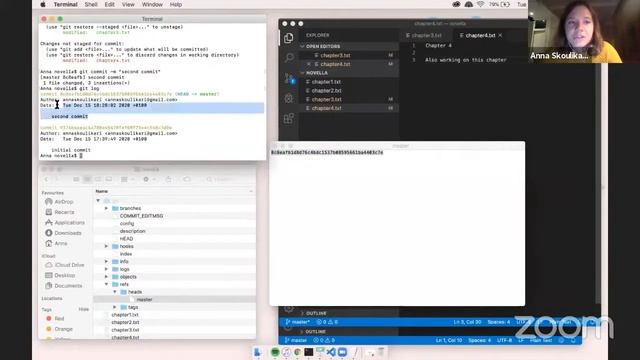
Task: Open Finder from the Dock
Action: pyautogui.click(x=258, y=352)
